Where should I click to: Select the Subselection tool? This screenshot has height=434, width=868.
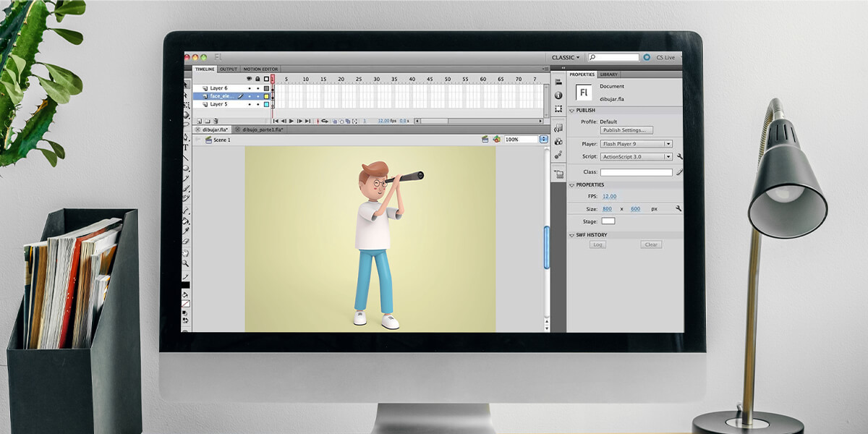[186, 95]
